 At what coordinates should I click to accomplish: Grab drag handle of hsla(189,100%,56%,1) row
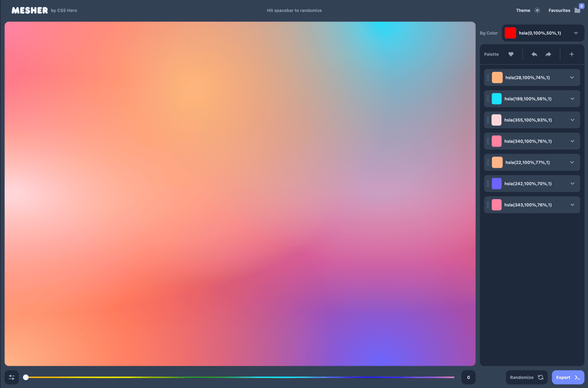488,99
